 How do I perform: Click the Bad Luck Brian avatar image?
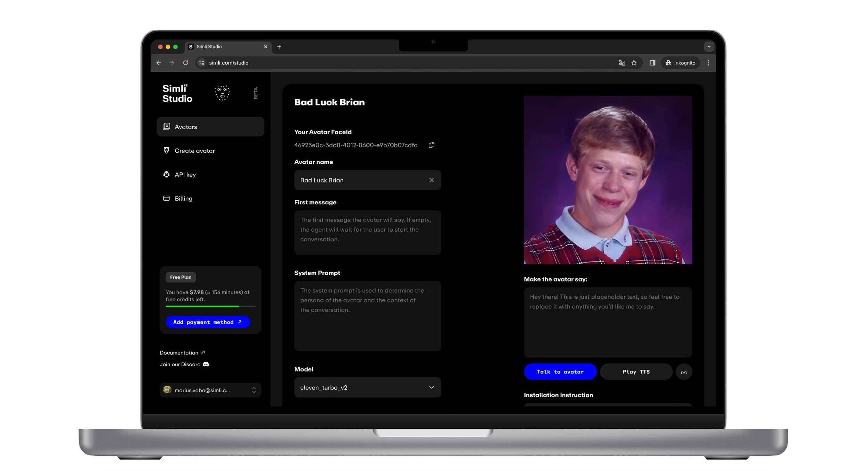[608, 180]
